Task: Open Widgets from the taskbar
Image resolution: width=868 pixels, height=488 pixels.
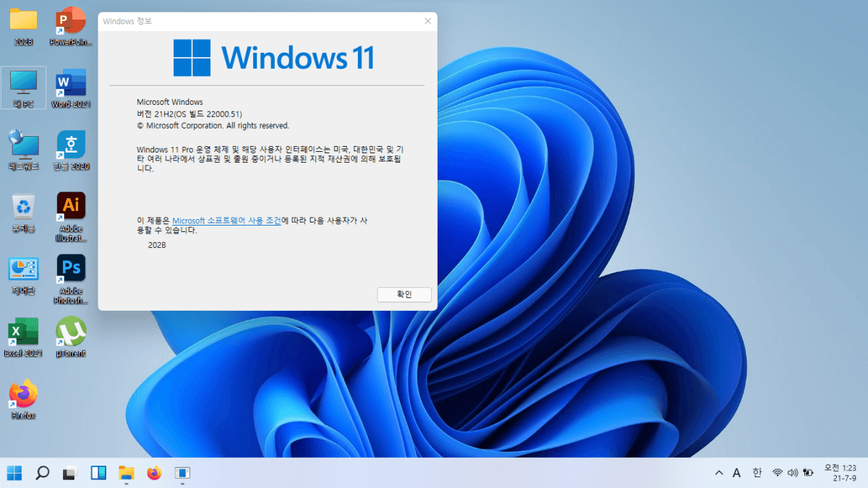Action: 98,473
